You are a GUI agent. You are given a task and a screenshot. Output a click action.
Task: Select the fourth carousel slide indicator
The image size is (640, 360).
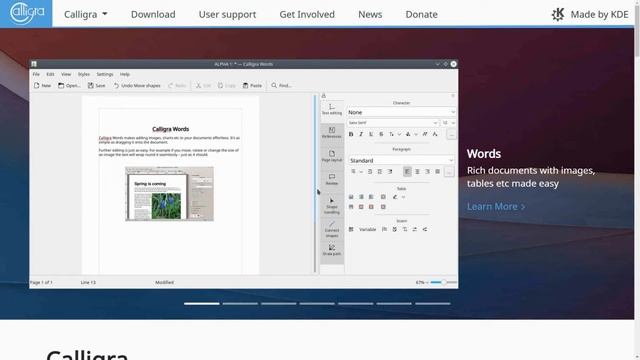click(317, 304)
